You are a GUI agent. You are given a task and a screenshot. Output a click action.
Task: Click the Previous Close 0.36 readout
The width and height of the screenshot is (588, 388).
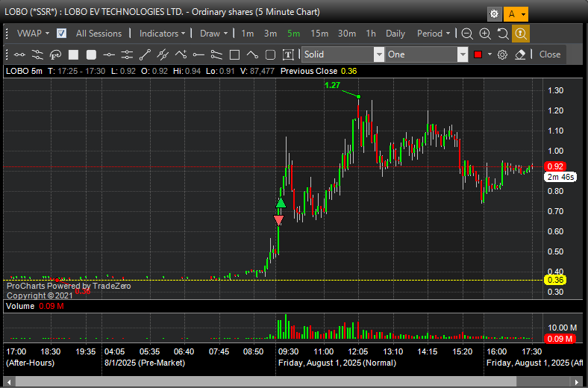pos(319,71)
